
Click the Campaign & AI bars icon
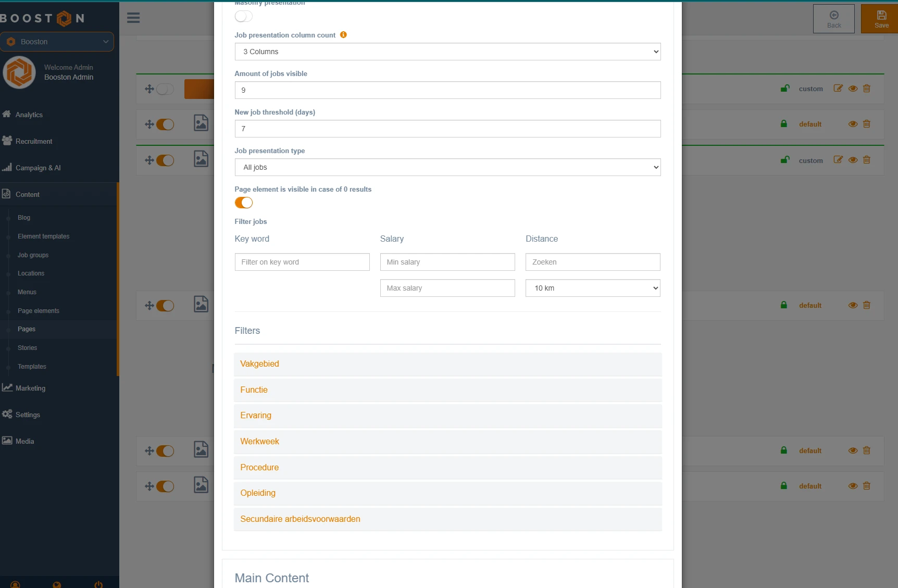[7, 167]
